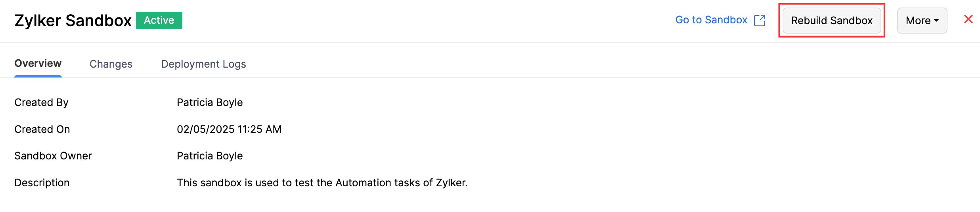Click the Rebuild Sandbox button

coord(831,21)
